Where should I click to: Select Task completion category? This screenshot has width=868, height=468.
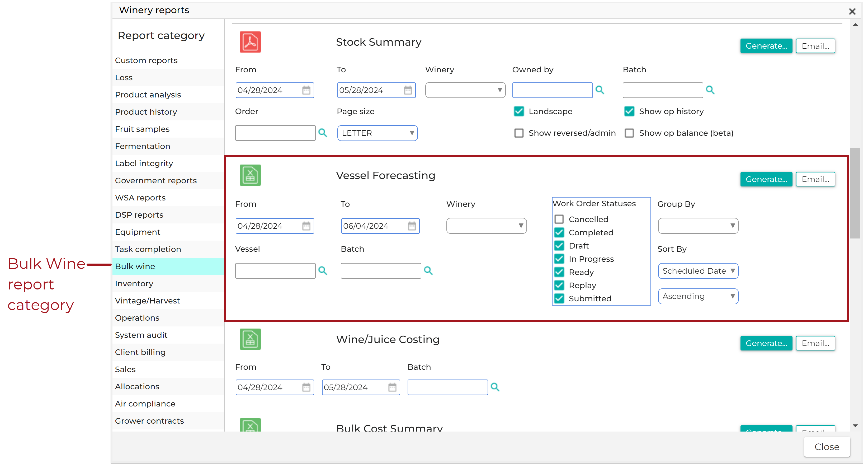[x=168, y=249]
